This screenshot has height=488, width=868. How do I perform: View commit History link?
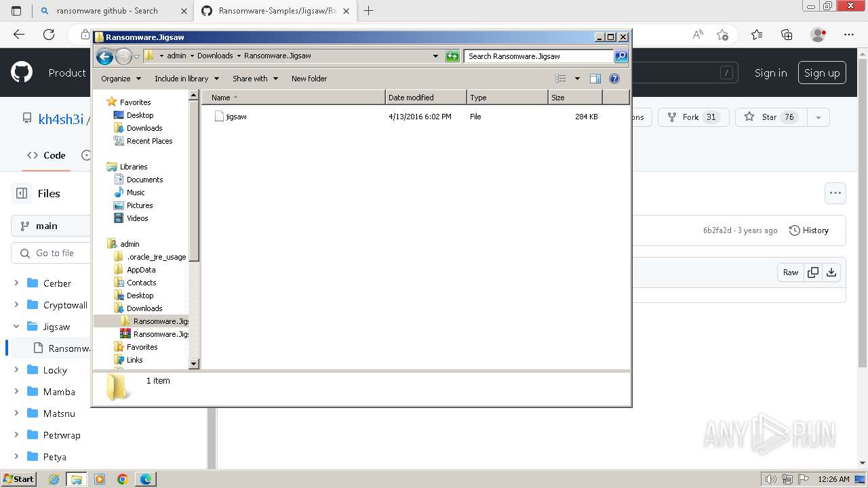click(809, 230)
